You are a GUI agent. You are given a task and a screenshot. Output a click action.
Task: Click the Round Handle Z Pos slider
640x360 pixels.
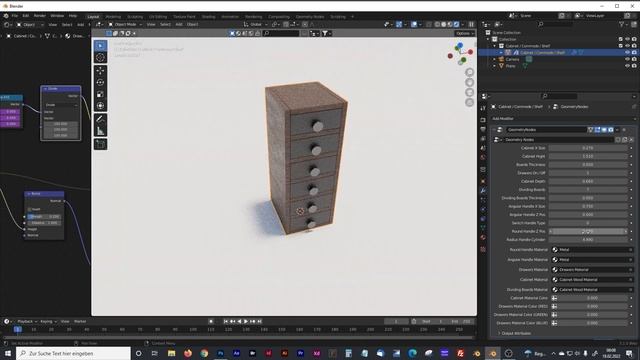588,231
